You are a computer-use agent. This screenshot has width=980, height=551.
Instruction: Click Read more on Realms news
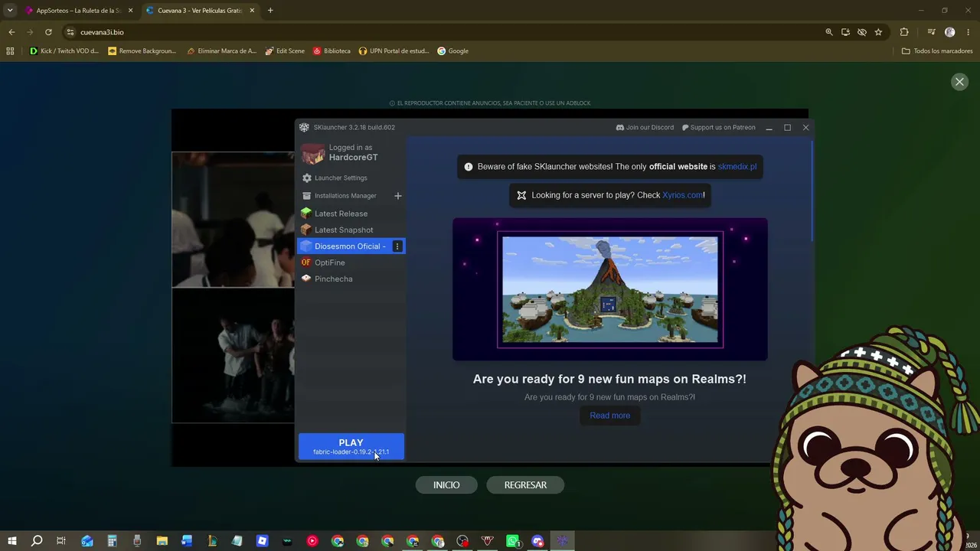[x=610, y=416]
